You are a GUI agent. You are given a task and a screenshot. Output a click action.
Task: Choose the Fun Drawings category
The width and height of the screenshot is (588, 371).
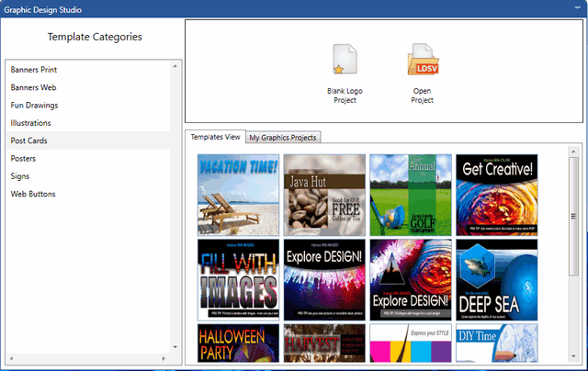pyautogui.click(x=34, y=106)
